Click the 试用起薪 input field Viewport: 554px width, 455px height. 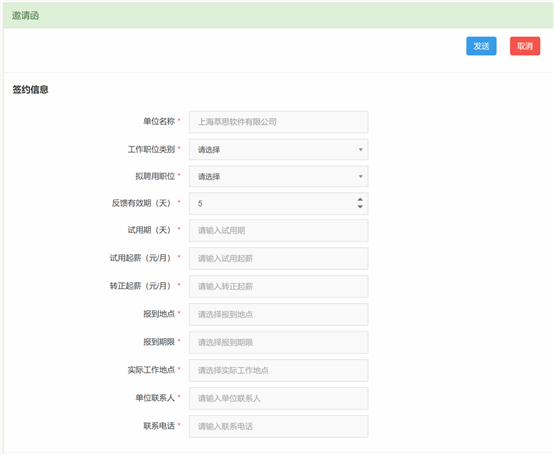278,259
